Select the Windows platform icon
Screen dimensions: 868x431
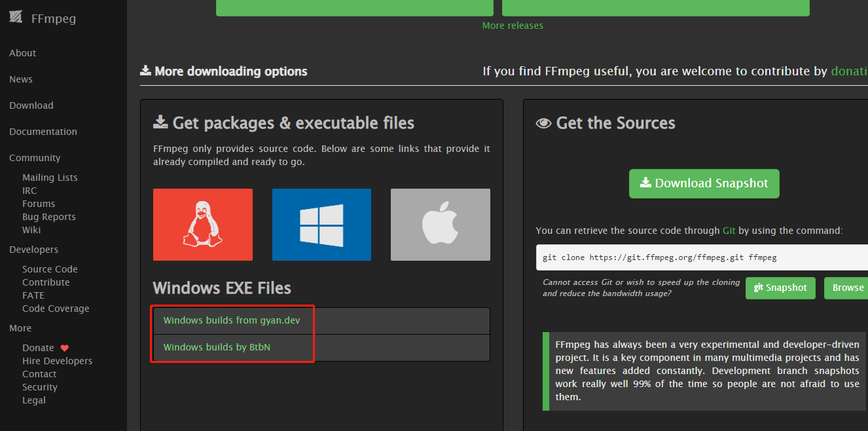[x=321, y=224]
